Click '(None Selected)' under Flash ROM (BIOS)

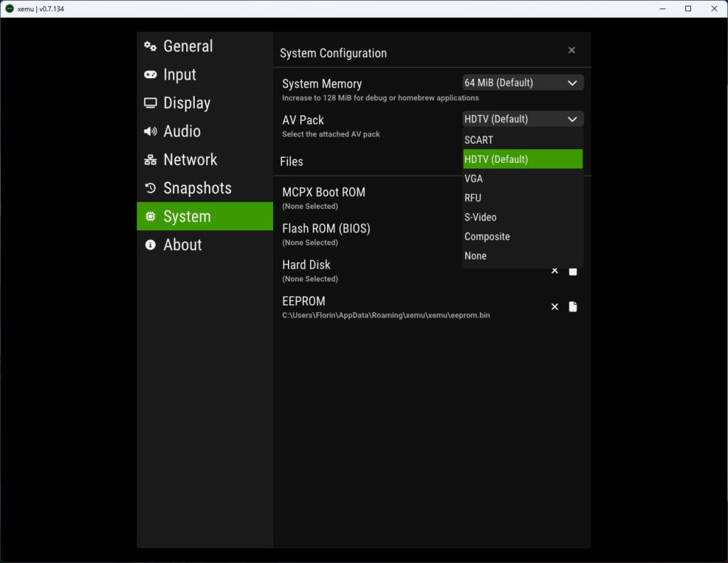point(310,242)
